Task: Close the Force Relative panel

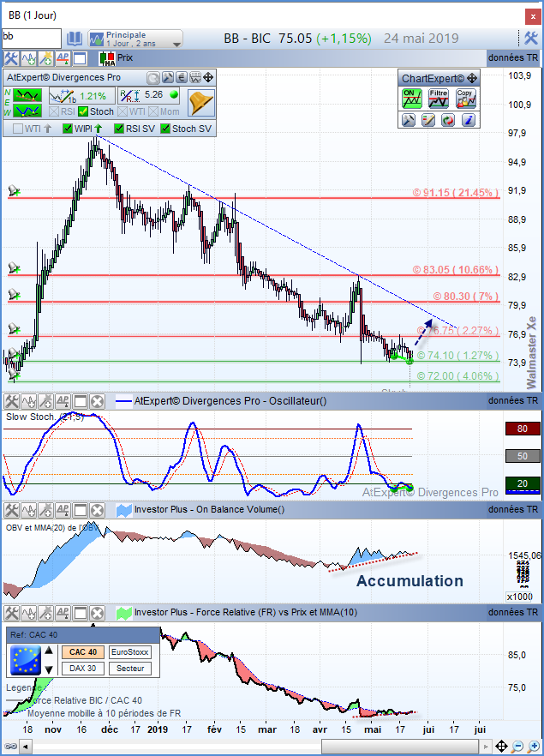Action: pyautogui.click(x=98, y=614)
